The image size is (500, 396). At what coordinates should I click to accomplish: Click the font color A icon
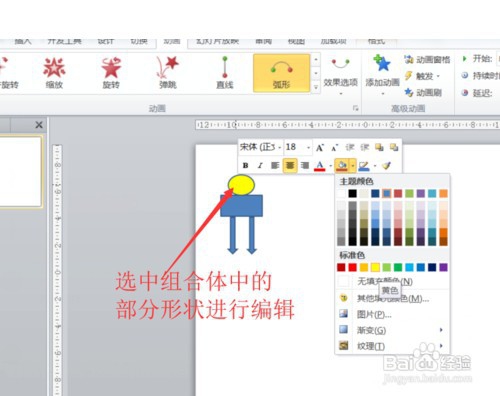click(320, 166)
